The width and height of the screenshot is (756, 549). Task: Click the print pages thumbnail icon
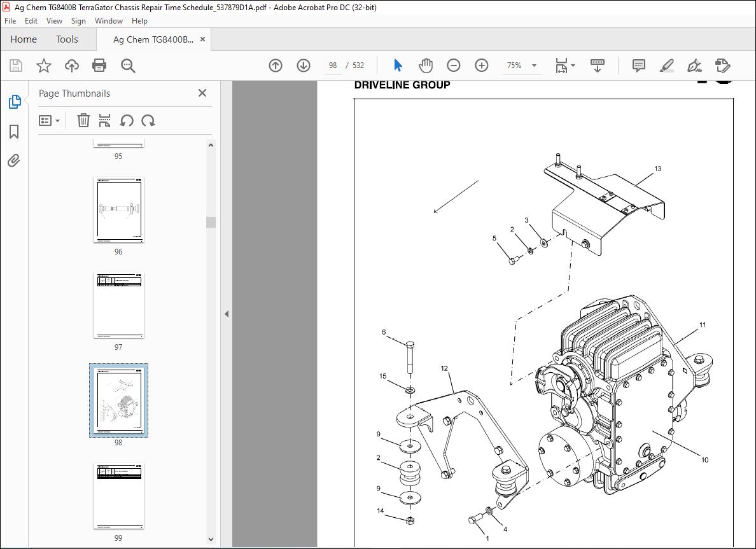(104, 120)
